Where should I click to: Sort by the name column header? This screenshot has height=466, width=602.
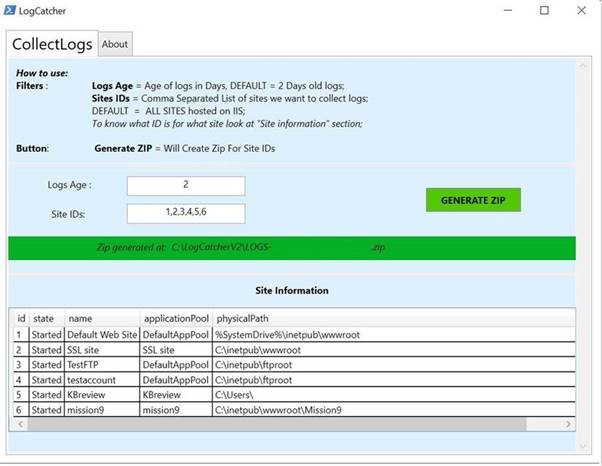(102, 318)
